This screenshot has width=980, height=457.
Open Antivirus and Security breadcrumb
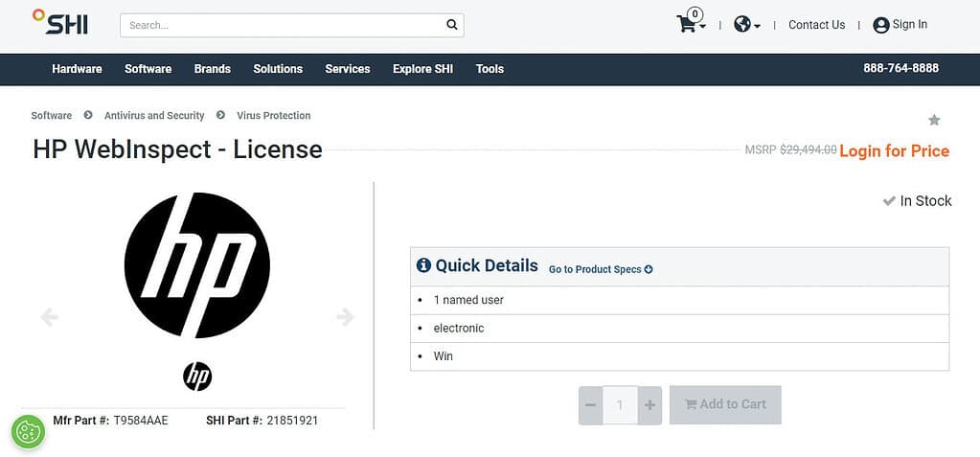pos(154,116)
